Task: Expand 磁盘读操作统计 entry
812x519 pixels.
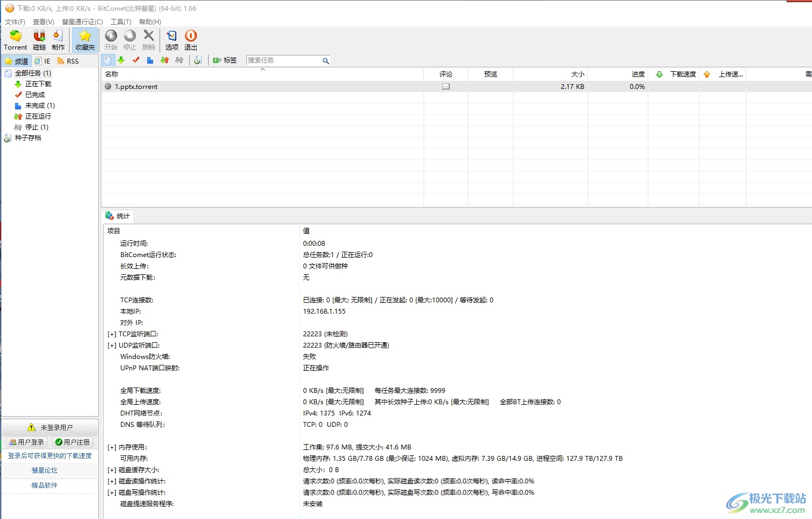Action: point(112,481)
